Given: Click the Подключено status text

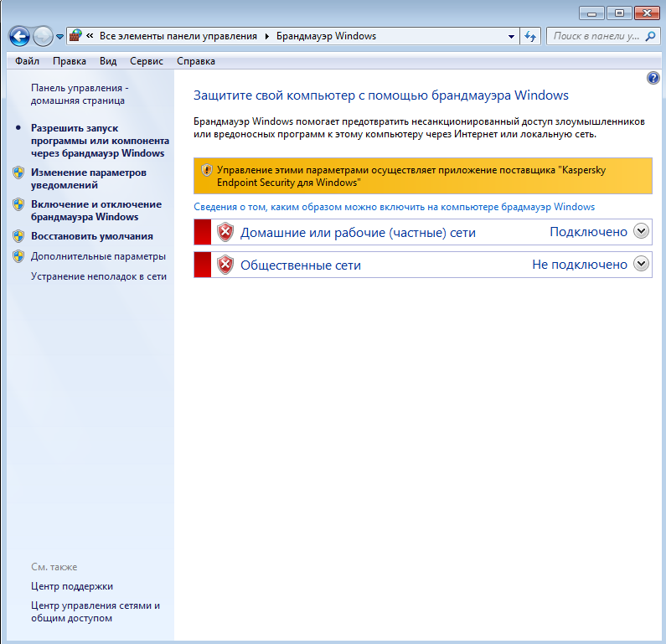Looking at the screenshot, I should pyautogui.click(x=588, y=232).
